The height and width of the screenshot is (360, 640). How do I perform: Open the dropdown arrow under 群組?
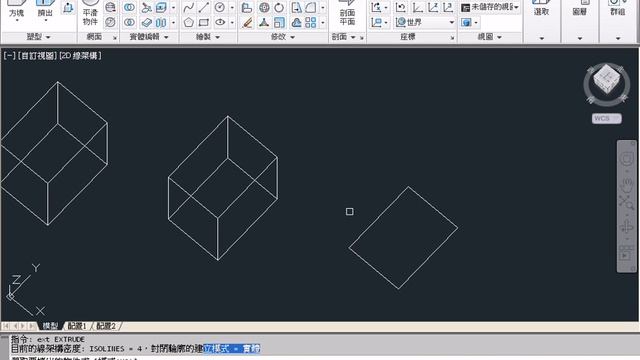(x=618, y=38)
